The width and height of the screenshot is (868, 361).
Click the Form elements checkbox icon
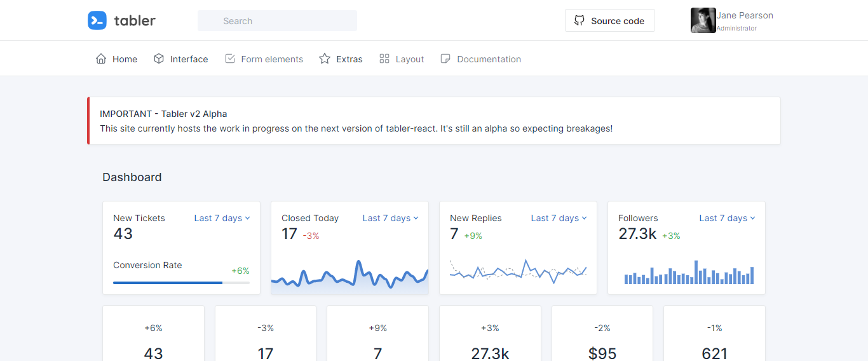[230, 58]
